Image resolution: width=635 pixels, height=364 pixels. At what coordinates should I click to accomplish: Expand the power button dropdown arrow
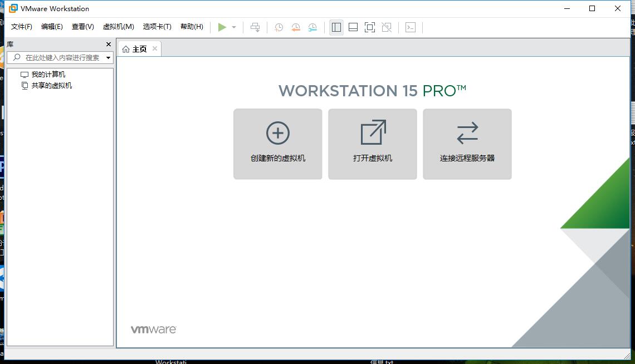pyautogui.click(x=233, y=27)
